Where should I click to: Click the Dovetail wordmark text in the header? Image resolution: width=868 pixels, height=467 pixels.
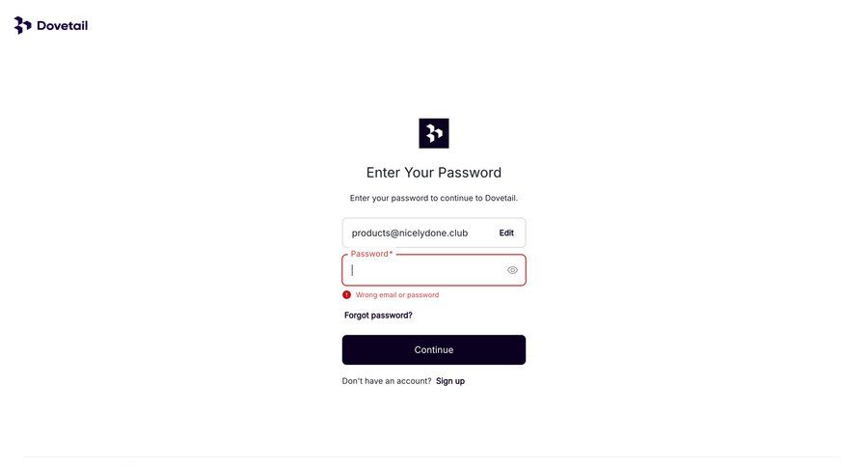(62, 26)
